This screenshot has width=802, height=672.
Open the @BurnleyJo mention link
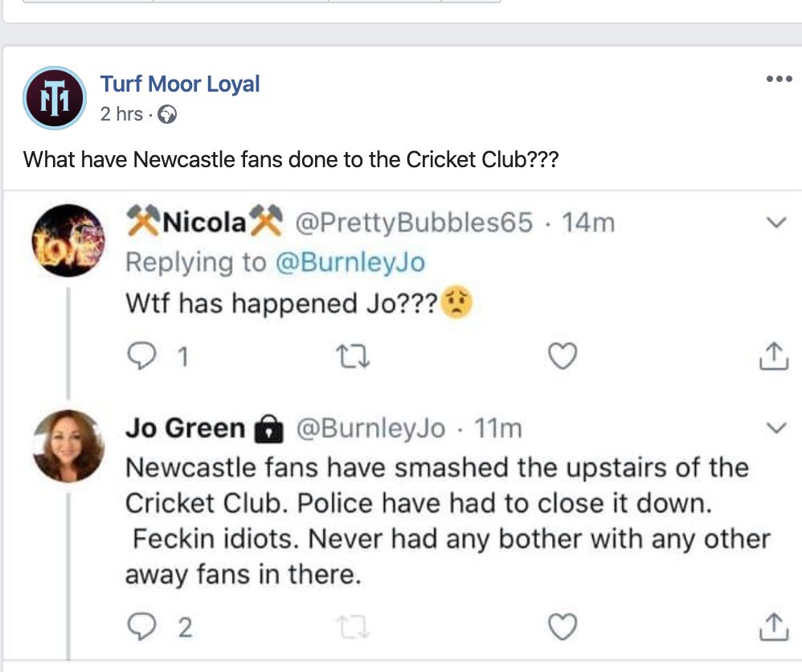pos(351,262)
